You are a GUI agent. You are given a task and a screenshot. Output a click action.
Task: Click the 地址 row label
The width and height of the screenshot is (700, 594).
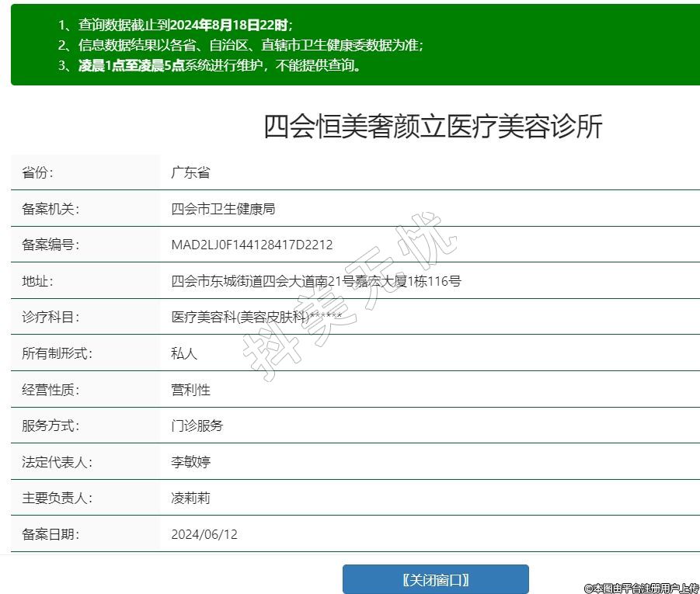38,281
